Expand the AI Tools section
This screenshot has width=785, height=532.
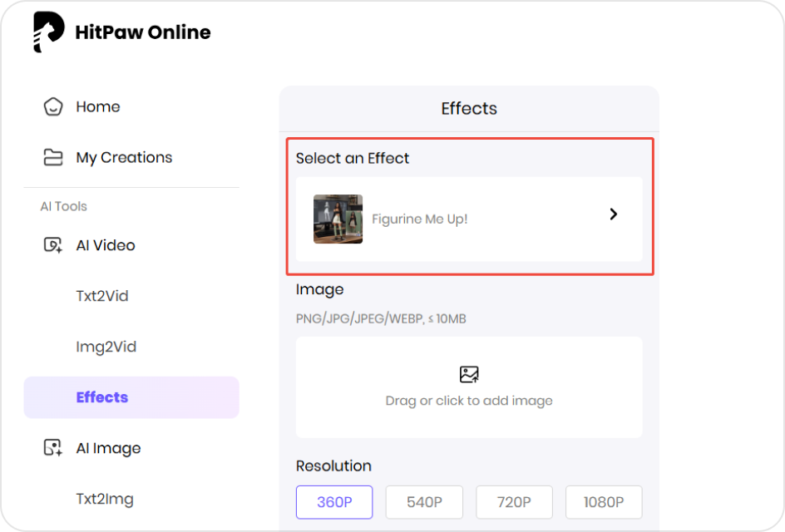point(63,206)
